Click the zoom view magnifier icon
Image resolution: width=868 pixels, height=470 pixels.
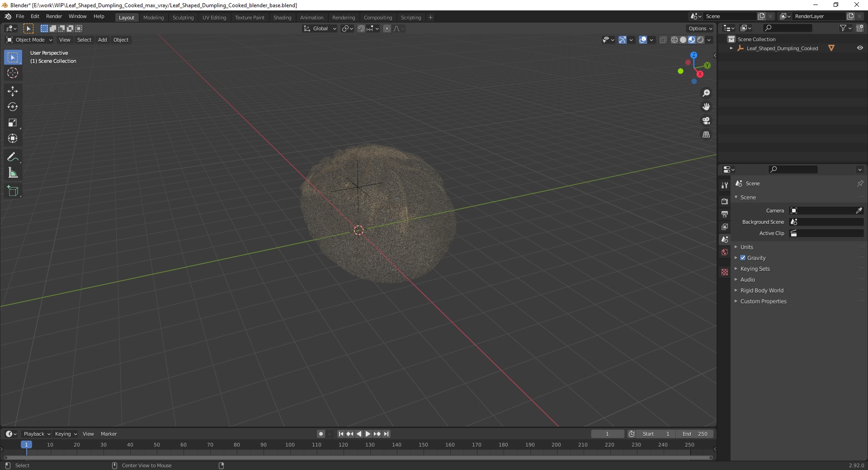[706, 93]
